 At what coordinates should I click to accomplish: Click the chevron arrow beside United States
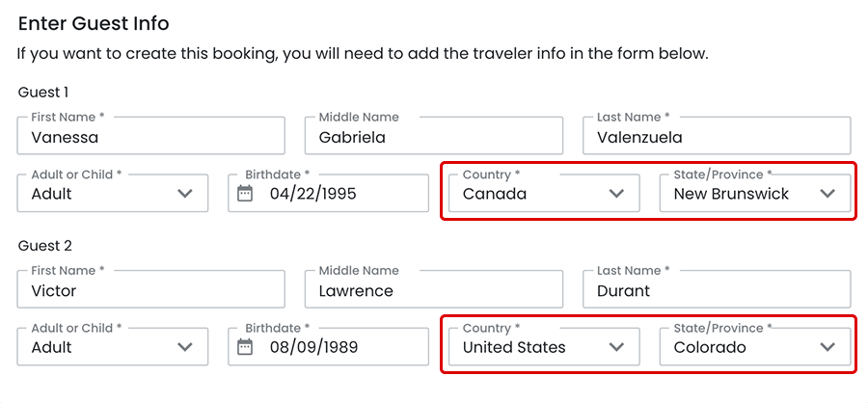click(617, 347)
